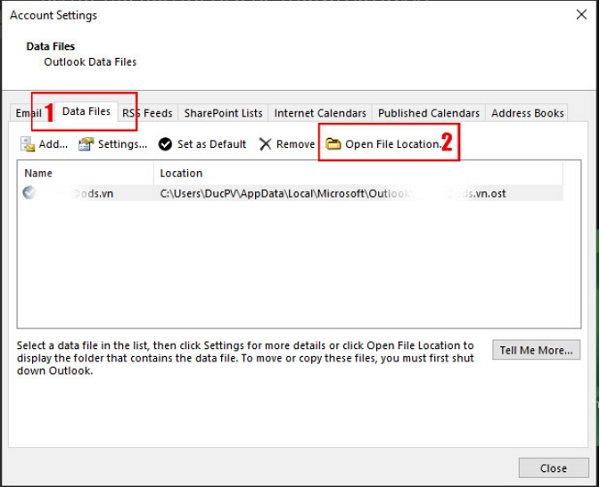The height and width of the screenshot is (487, 600).
Task: Click the Add data file envelope icon
Action: point(28,144)
